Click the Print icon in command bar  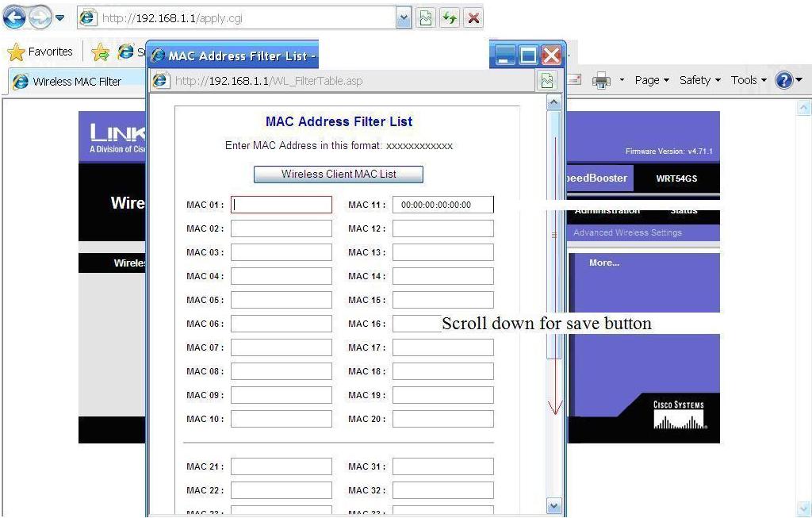[x=601, y=81]
